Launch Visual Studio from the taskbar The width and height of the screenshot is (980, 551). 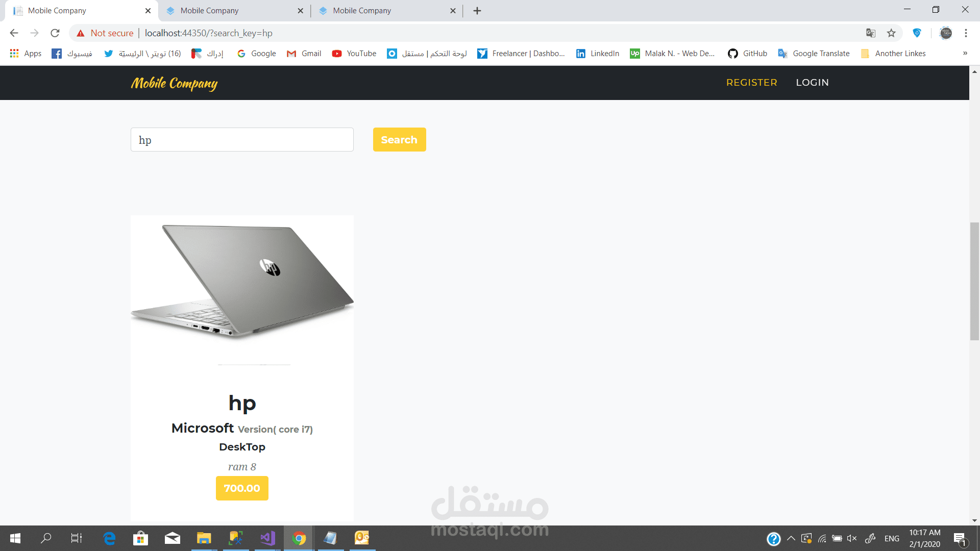[267, 538]
